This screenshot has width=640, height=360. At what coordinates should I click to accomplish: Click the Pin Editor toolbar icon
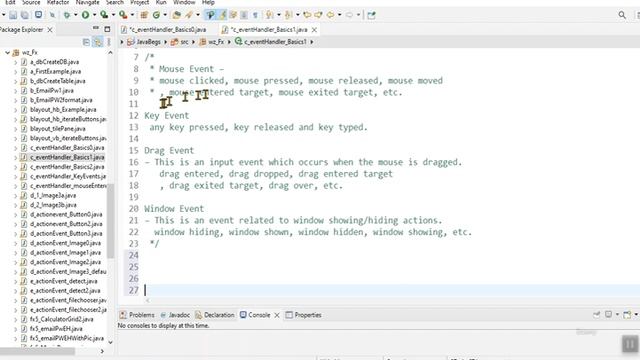[x=371, y=15]
